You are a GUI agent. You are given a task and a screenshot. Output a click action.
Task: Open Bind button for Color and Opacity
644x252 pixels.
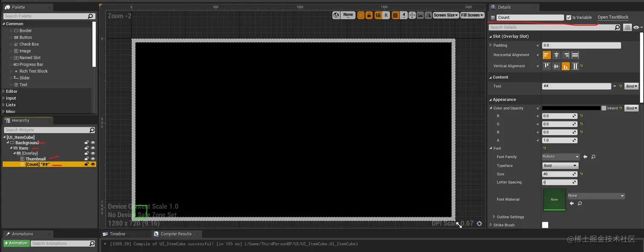[x=631, y=108]
